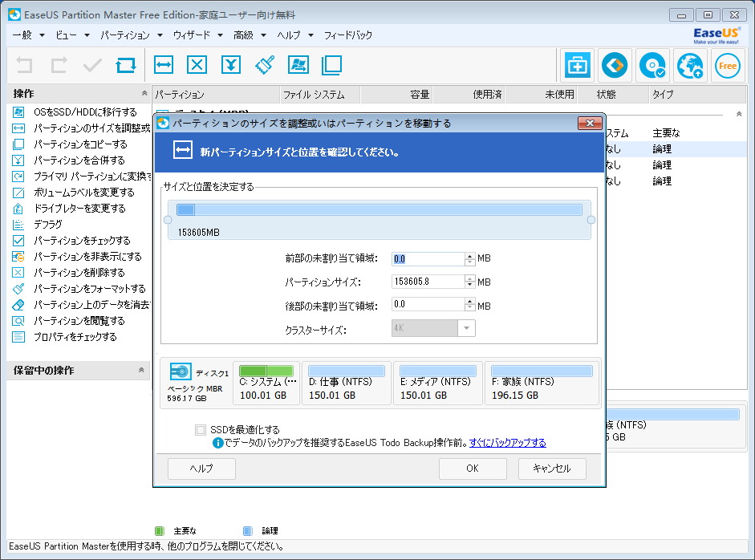
Task: Click the OSをSSD/HDDに移行する sidebar icon
Action: pyautogui.click(x=18, y=112)
